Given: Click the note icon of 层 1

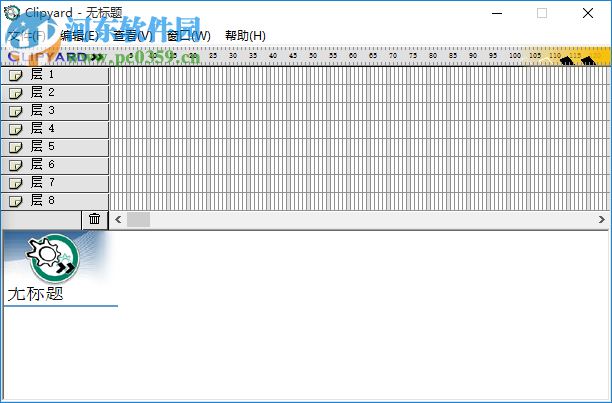Looking at the screenshot, I should [x=16, y=76].
